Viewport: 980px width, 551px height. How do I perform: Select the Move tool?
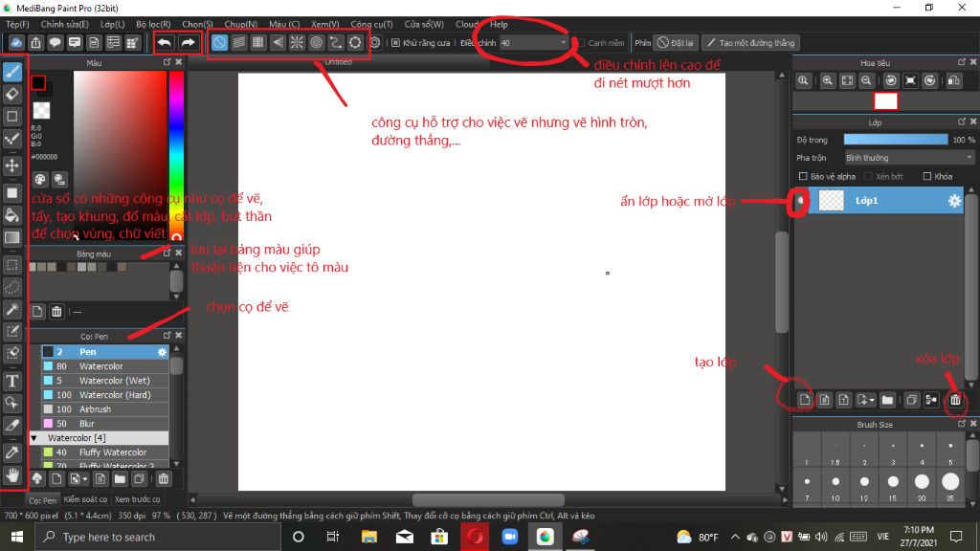click(x=12, y=165)
